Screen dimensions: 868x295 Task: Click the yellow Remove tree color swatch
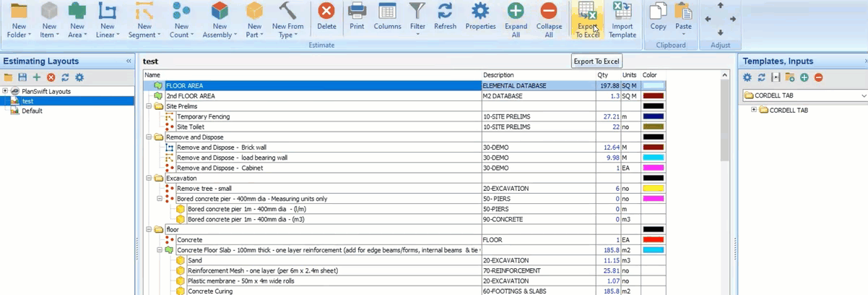[654, 188]
